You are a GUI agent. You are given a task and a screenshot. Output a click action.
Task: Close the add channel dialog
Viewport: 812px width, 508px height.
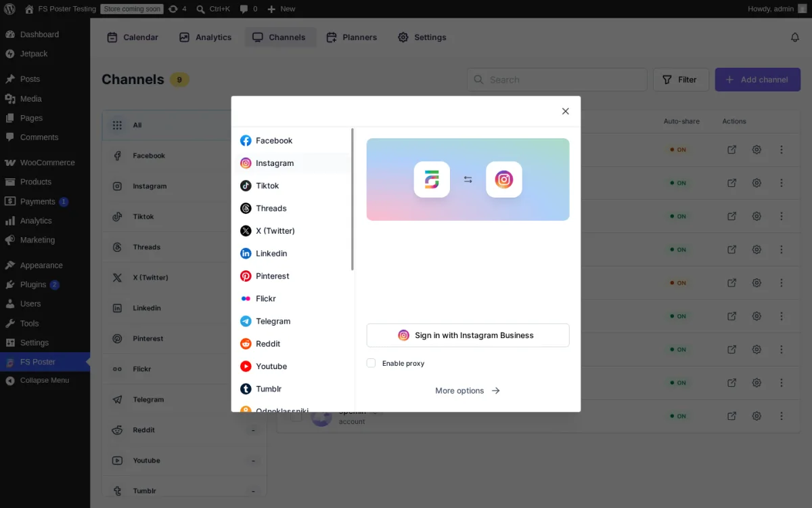coord(566,111)
